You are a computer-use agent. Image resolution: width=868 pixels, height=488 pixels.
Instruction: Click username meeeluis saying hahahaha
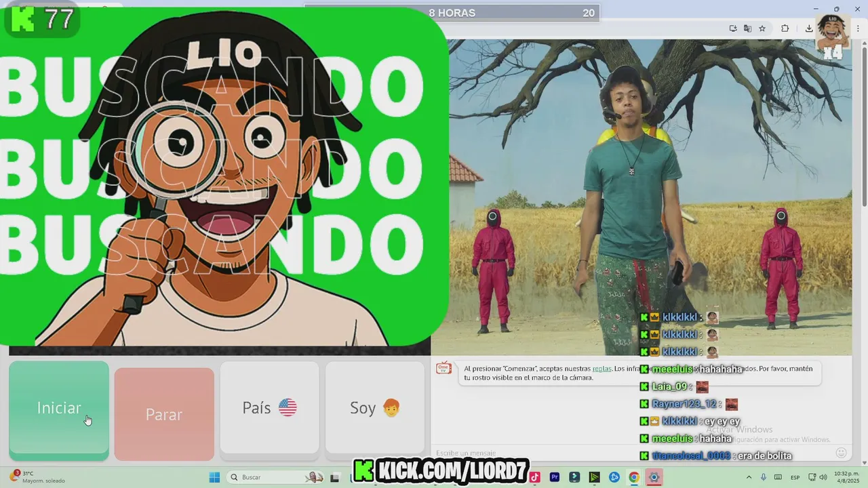pyautogui.click(x=672, y=369)
